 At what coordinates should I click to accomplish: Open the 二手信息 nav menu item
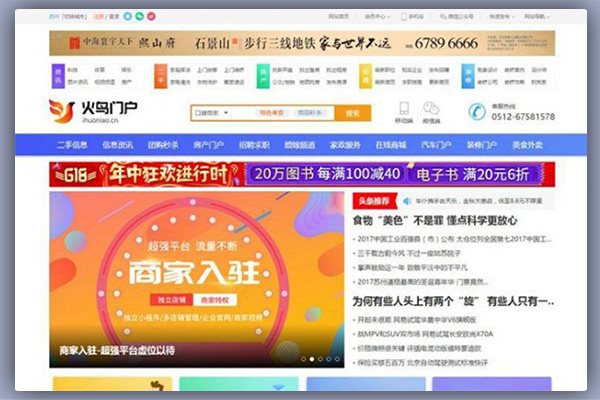[72, 145]
